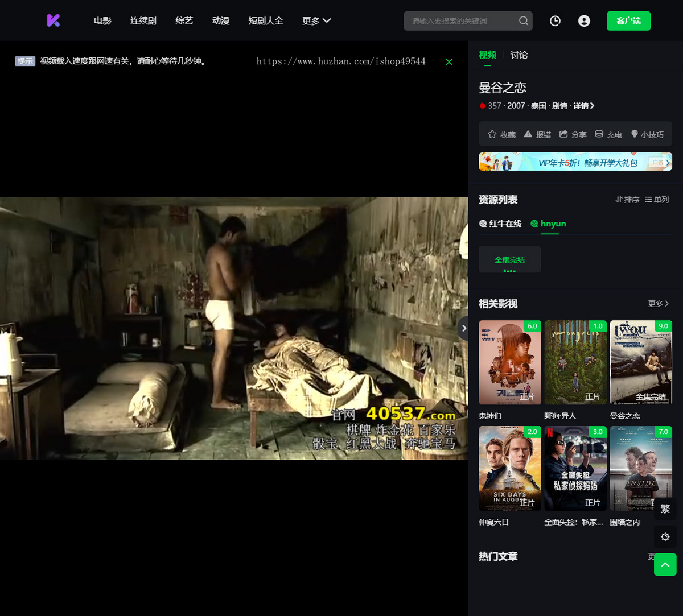Click the green 客户端 button
Viewport: 683px width, 616px height.
point(628,21)
